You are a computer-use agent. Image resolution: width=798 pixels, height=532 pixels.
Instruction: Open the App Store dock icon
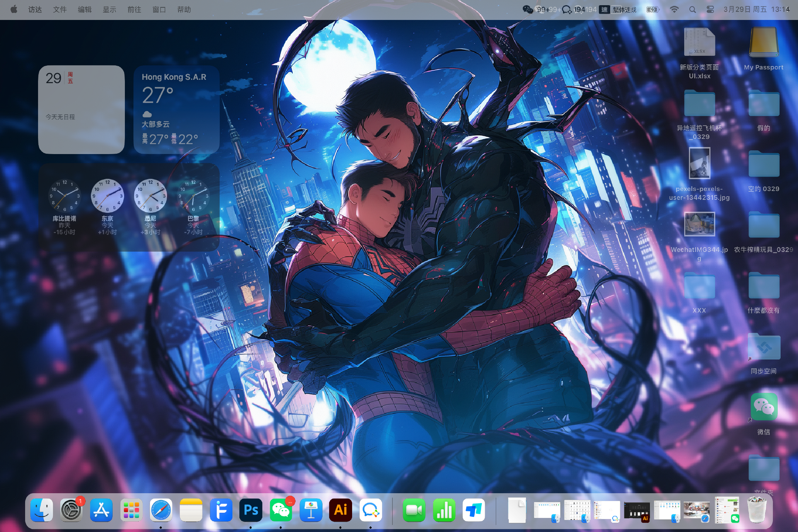pos(101,510)
